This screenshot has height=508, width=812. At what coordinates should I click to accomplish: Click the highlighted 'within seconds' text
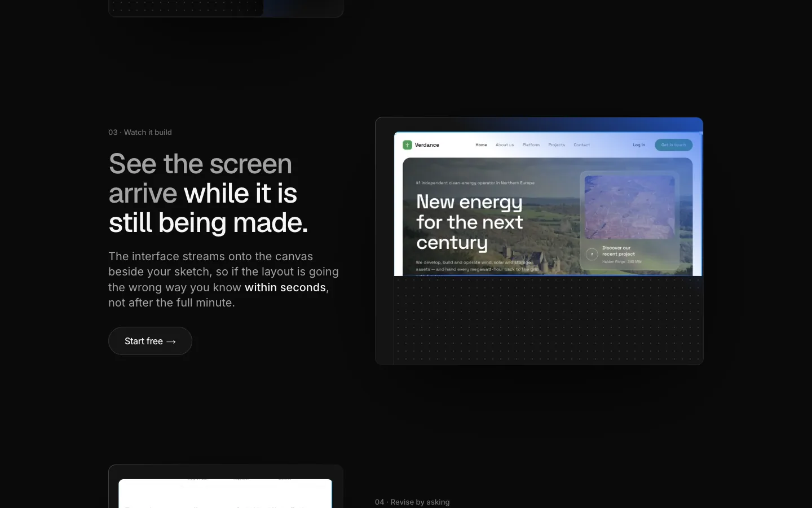[285, 287]
